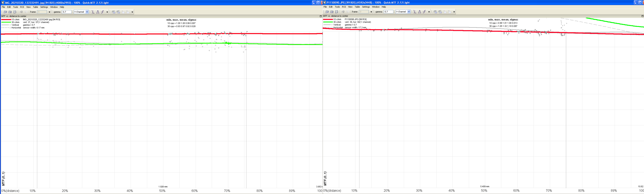The width and height of the screenshot is (644, 194).
Task: Expand curve toolbar overflow arrow in right window
Action: point(429,12)
